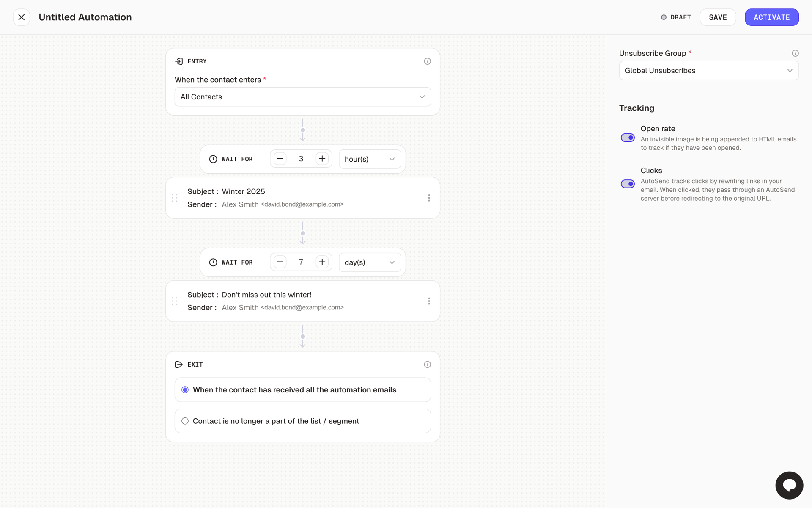Click the SAVE button

pyautogui.click(x=718, y=17)
